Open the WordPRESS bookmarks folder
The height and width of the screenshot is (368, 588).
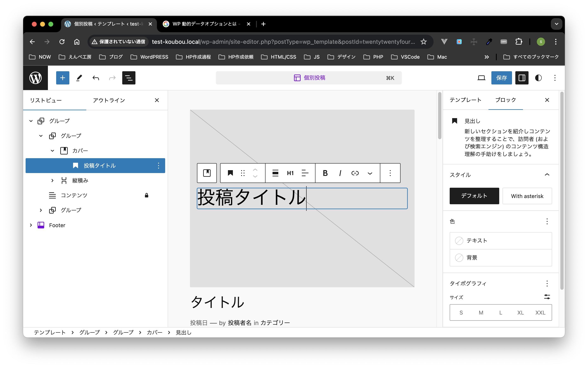point(149,57)
